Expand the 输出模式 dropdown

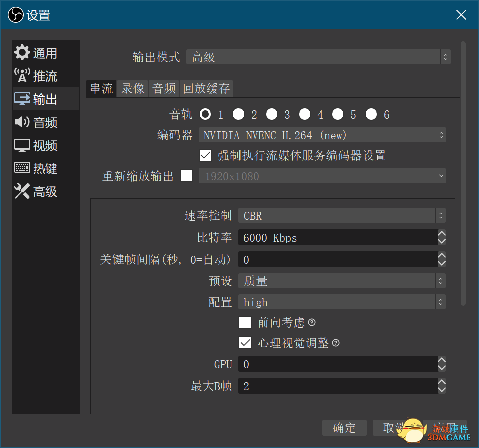point(318,57)
